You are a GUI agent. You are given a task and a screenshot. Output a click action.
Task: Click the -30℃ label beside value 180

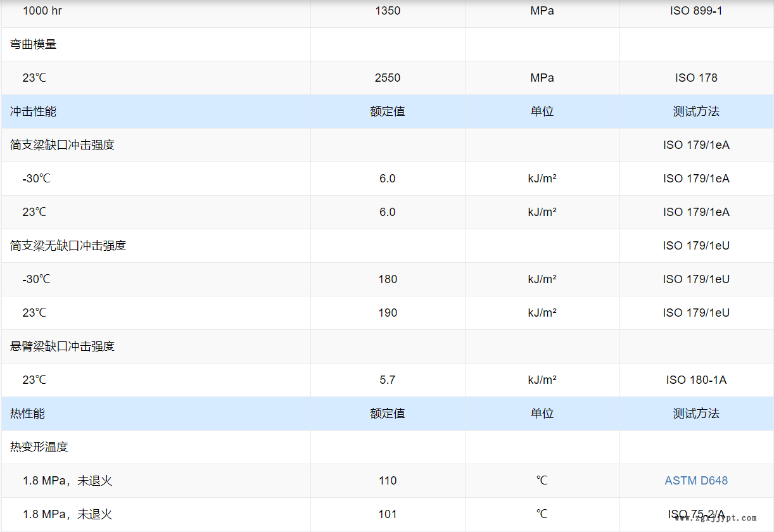36,279
